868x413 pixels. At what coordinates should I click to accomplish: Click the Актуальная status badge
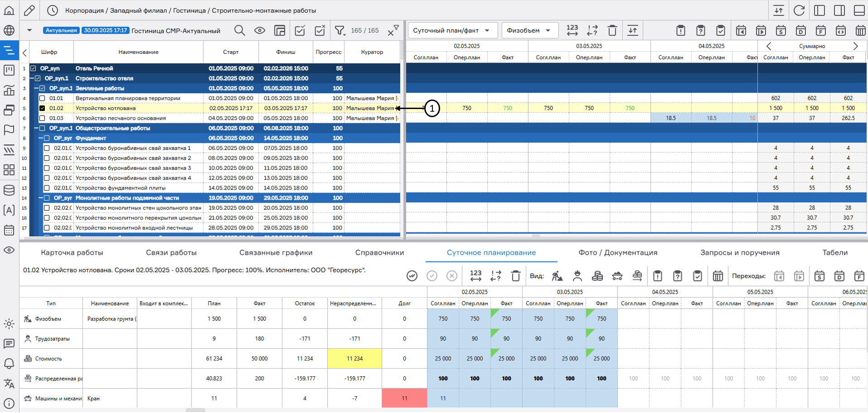click(61, 30)
